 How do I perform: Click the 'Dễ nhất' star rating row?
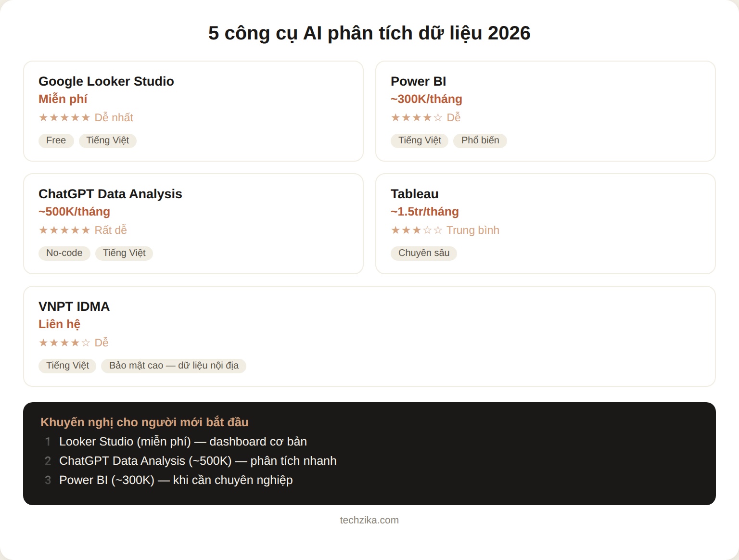point(86,117)
